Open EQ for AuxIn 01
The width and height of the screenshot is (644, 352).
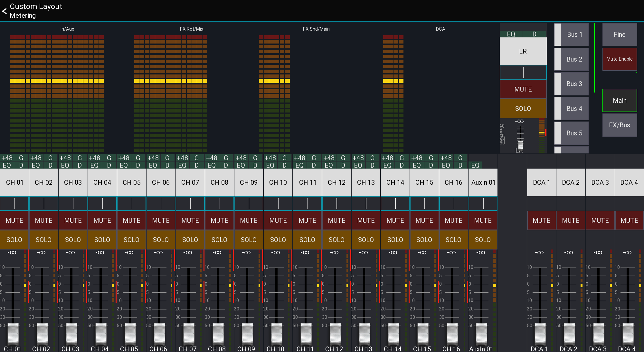(475, 165)
